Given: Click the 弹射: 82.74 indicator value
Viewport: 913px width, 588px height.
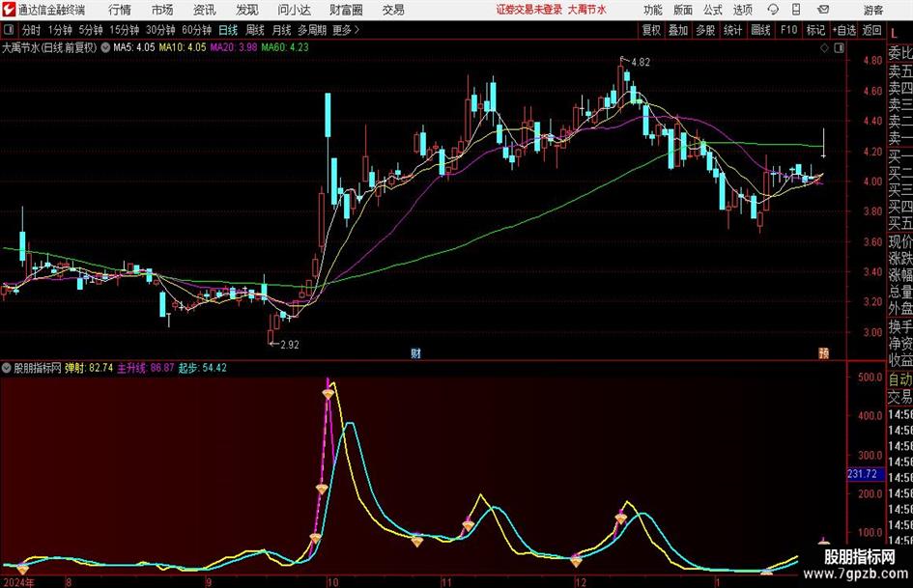Looking at the screenshot, I should point(89,368).
